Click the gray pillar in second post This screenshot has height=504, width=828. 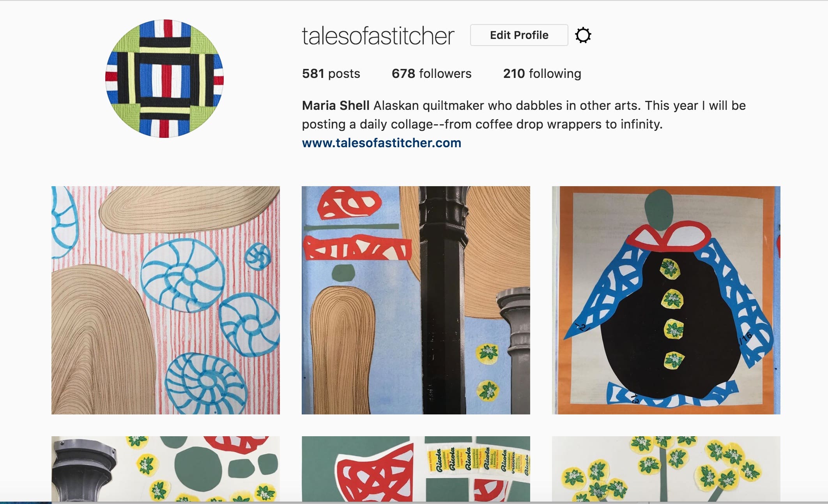(514, 351)
